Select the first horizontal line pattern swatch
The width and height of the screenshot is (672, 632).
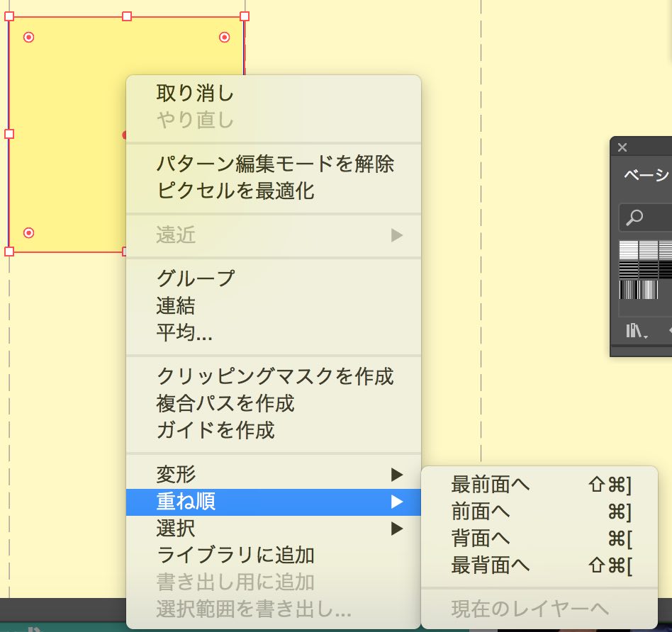(x=629, y=249)
